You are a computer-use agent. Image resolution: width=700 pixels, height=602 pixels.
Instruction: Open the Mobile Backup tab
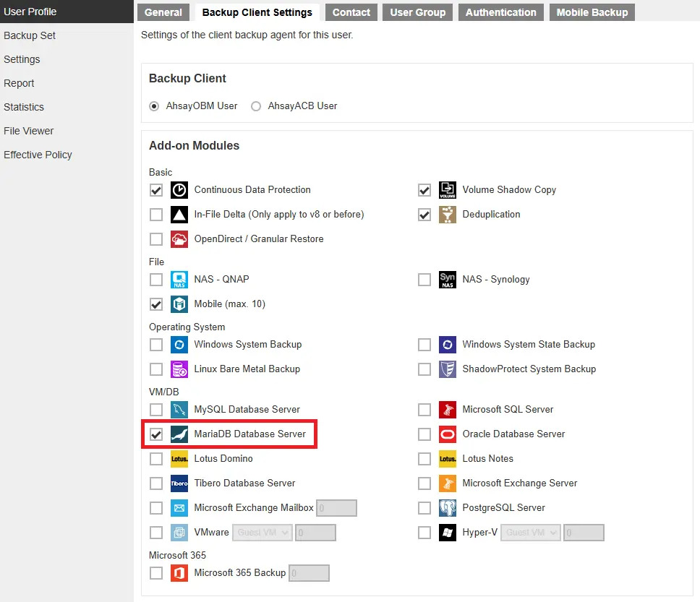click(x=592, y=12)
